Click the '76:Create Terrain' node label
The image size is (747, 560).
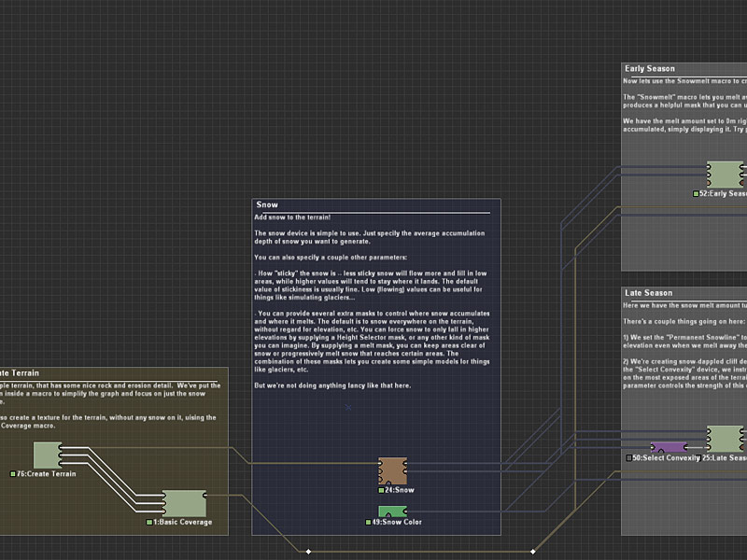(x=46, y=474)
